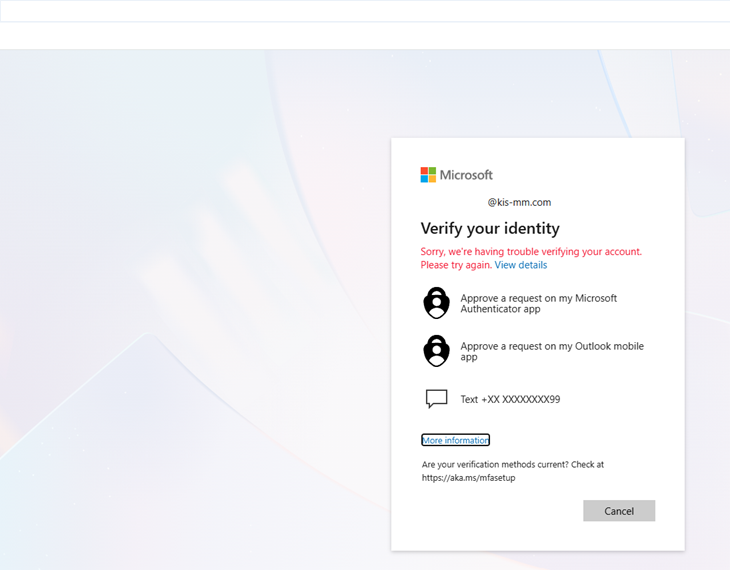
Task: Click the trouble verifying your account error message
Action: [531, 258]
